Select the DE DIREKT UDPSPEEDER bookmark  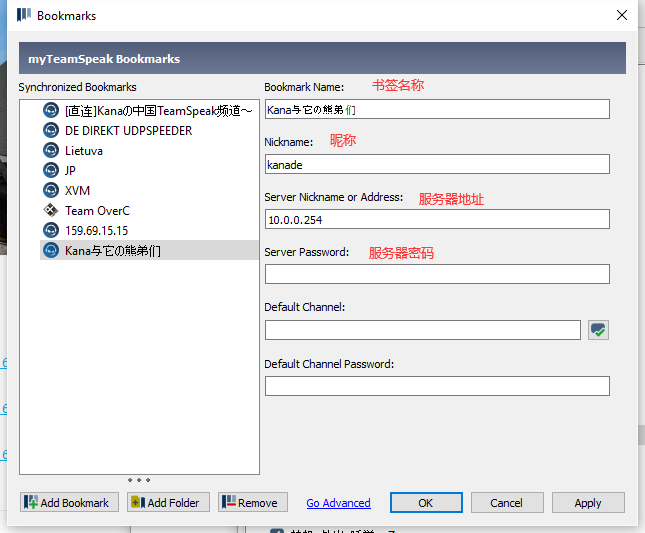click(149, 130)
